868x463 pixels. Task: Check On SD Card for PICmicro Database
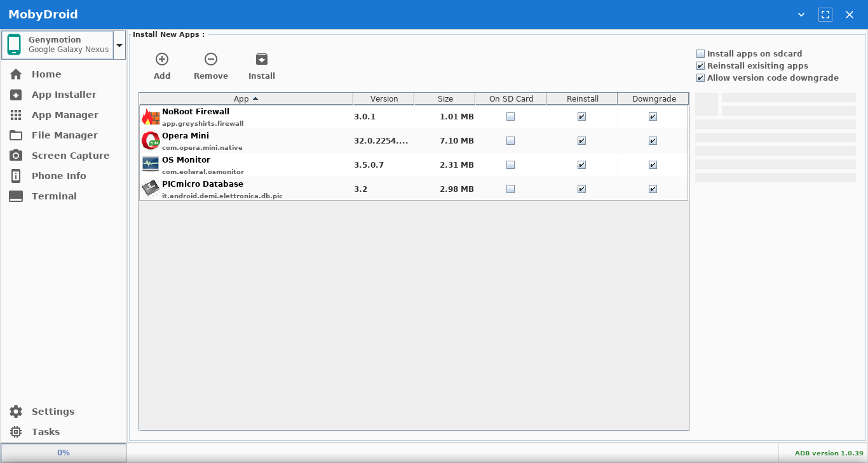click(x=510, y=189)
